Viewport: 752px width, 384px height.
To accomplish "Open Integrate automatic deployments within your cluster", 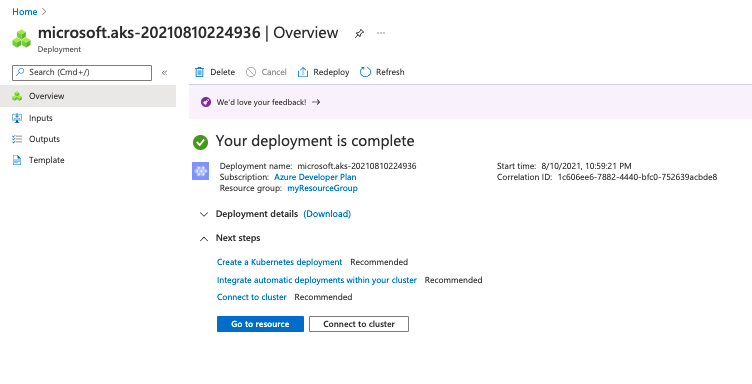I will coord(317,280).
